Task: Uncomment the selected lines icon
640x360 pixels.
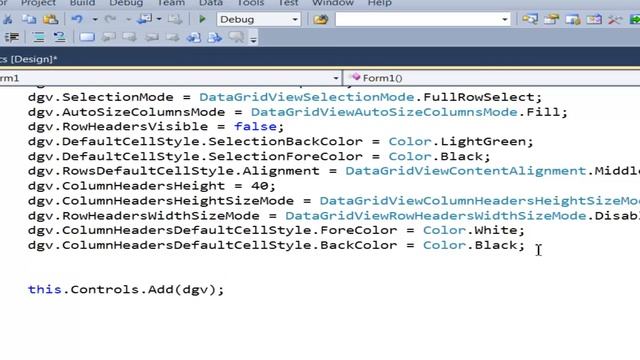Action: click(60, 38)
